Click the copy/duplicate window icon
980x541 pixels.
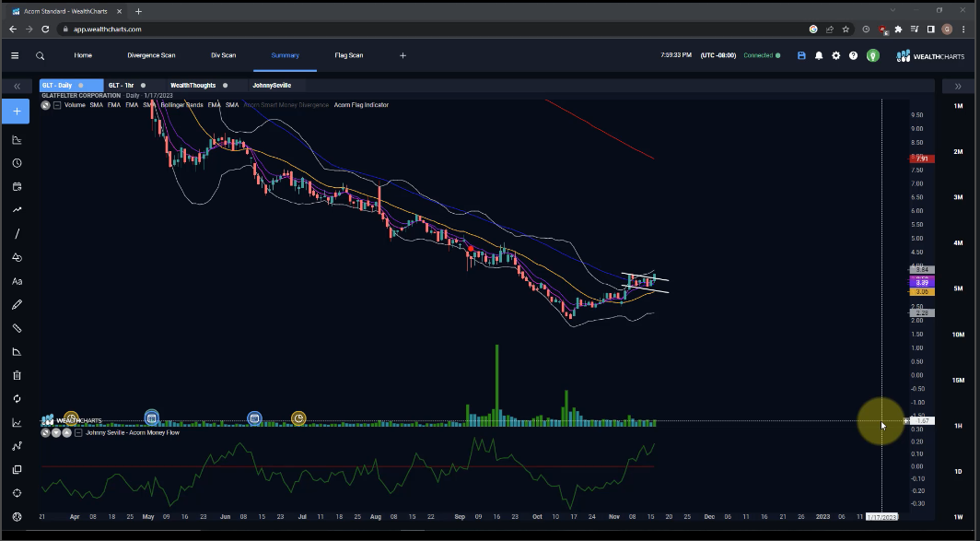17,470
